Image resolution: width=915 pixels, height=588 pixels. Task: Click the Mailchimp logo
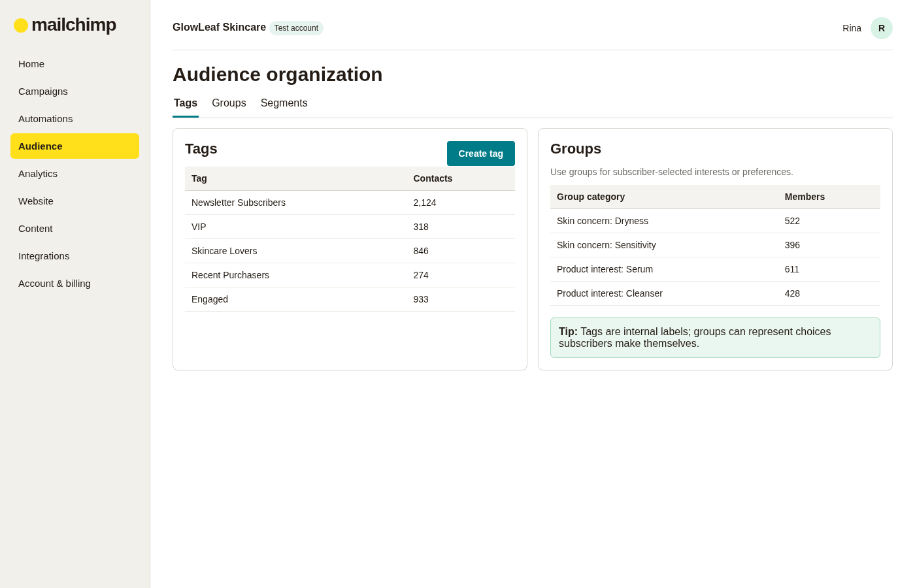click(x=65, y=25)
